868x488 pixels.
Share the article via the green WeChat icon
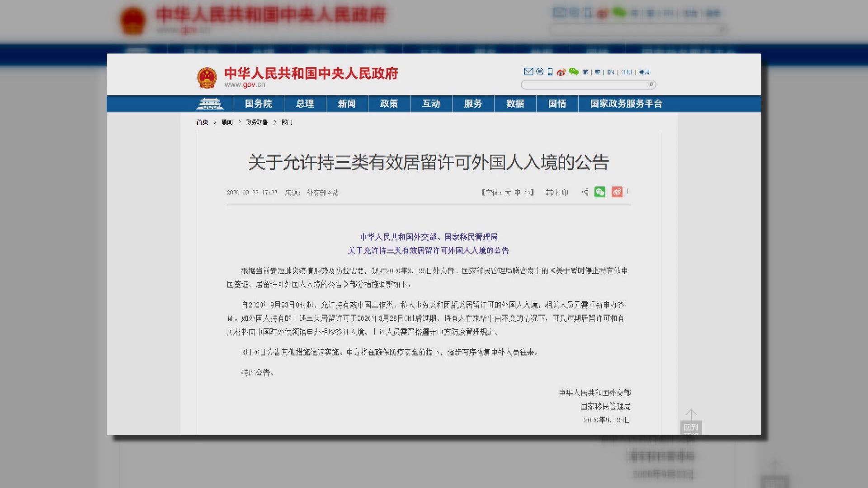click(600, 192)
